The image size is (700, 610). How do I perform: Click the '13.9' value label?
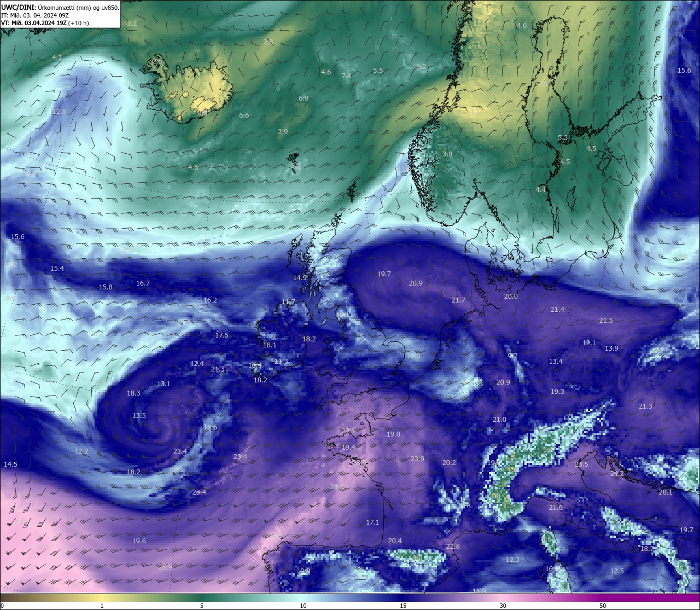click(x=611, y=348)
